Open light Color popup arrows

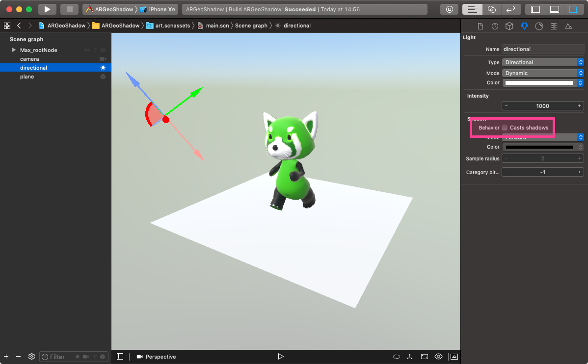(581, 83)
